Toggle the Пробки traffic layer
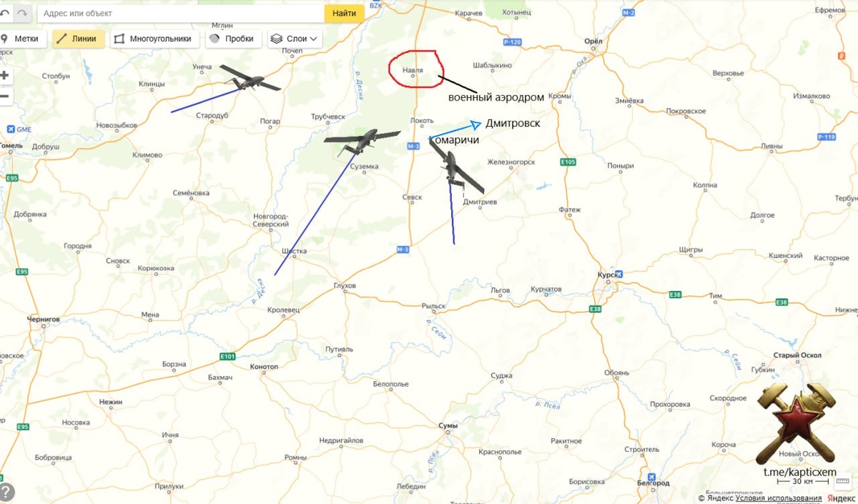The height and width of the screenshot is (504, 858). tap(232, 39)
